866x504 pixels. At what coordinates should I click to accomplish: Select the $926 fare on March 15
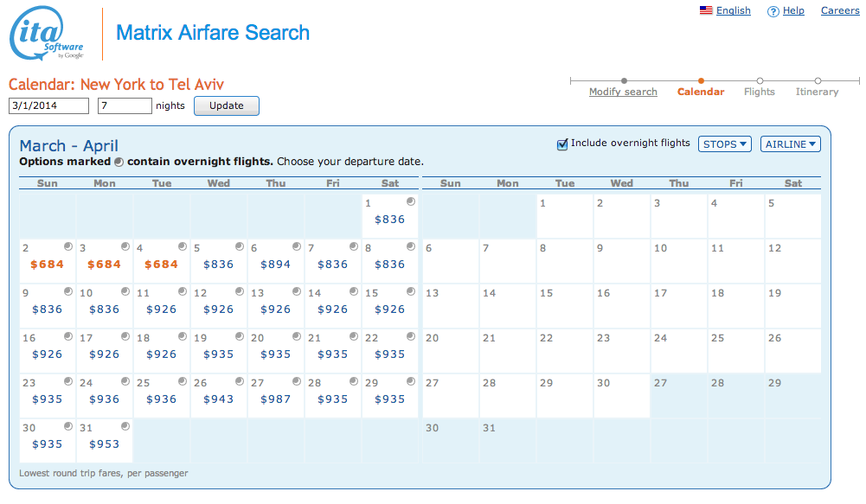click(x=390, y=309)
